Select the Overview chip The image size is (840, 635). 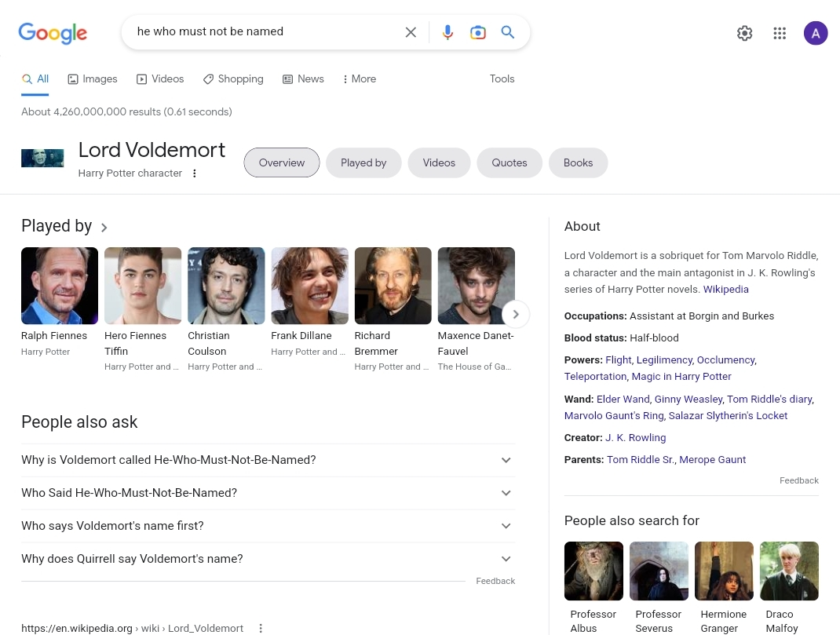tap(282, 162)
